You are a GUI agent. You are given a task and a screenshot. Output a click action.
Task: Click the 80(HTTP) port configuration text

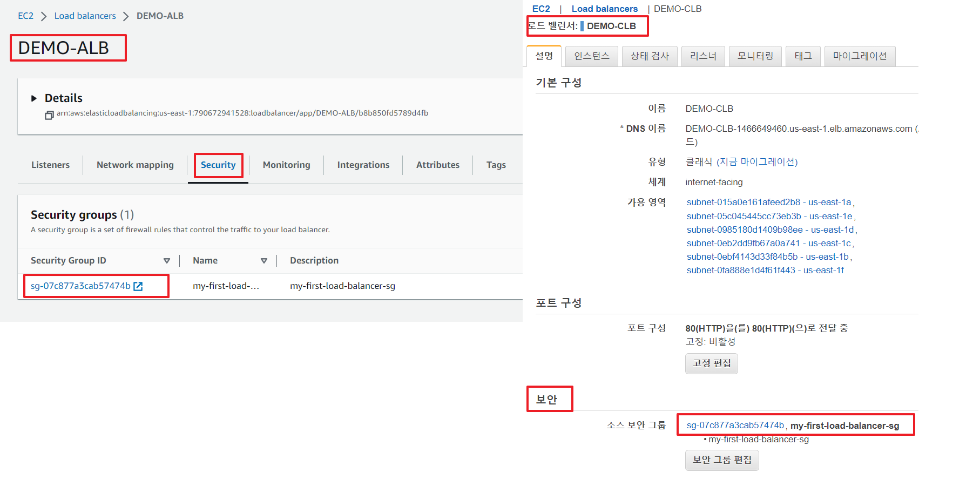(767, 328)
